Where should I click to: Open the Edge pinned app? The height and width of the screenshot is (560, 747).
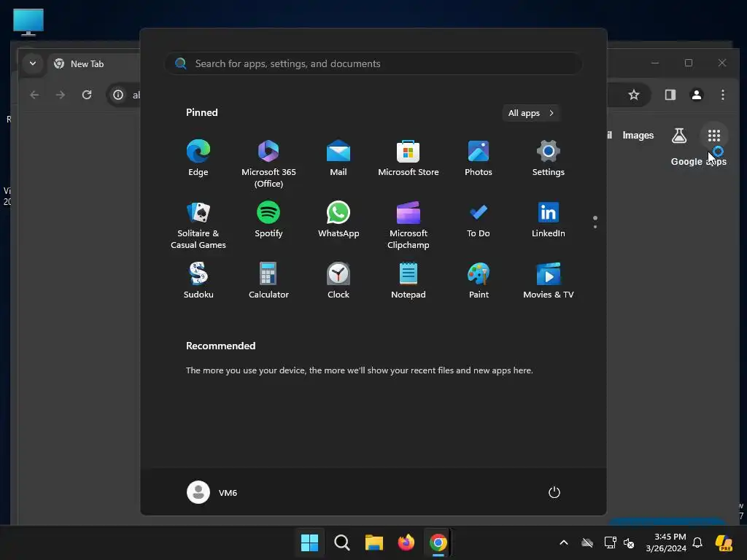coord(198,158)
